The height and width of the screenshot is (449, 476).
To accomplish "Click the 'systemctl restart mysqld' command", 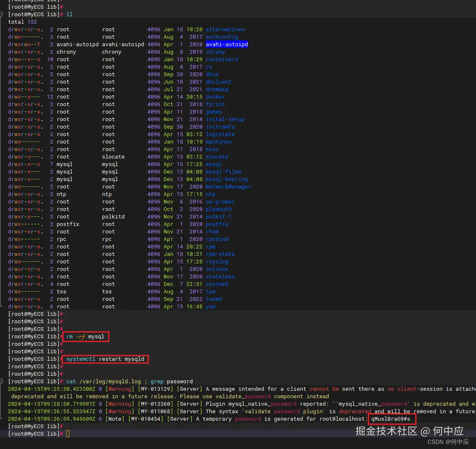I will (105, 359).
